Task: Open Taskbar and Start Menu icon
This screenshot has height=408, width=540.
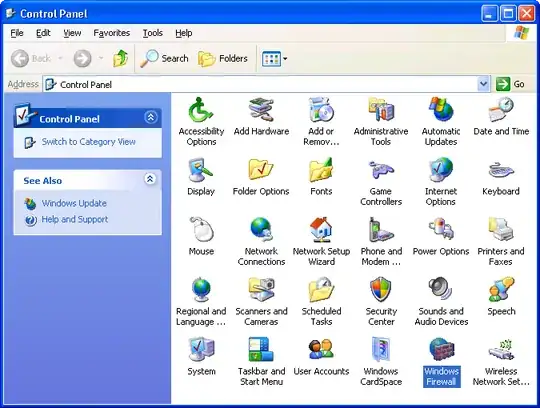Action: 261,349
